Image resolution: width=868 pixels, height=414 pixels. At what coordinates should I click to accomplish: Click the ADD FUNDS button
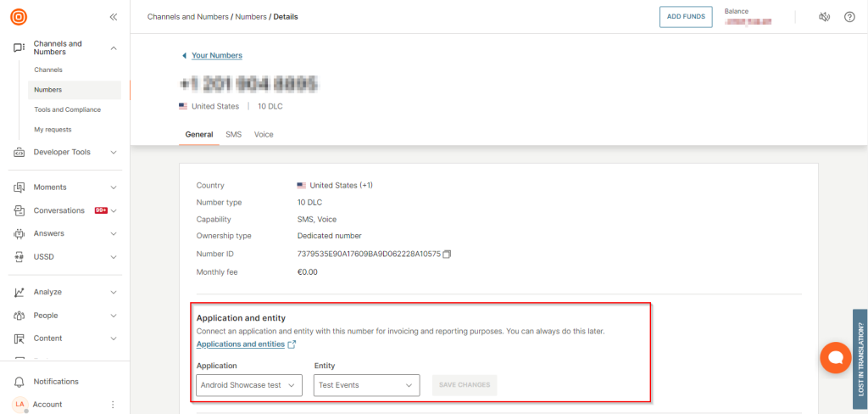(686, 17)
